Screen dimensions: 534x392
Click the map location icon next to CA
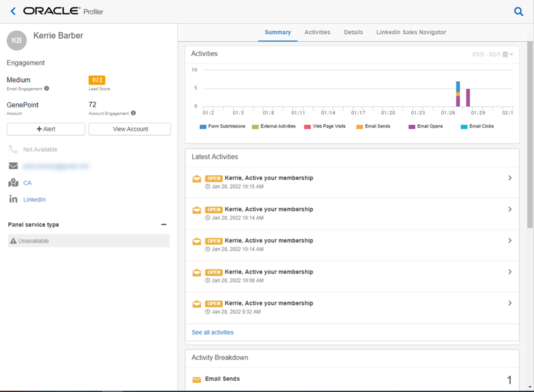pyautogui.click(x=13, y=183)
